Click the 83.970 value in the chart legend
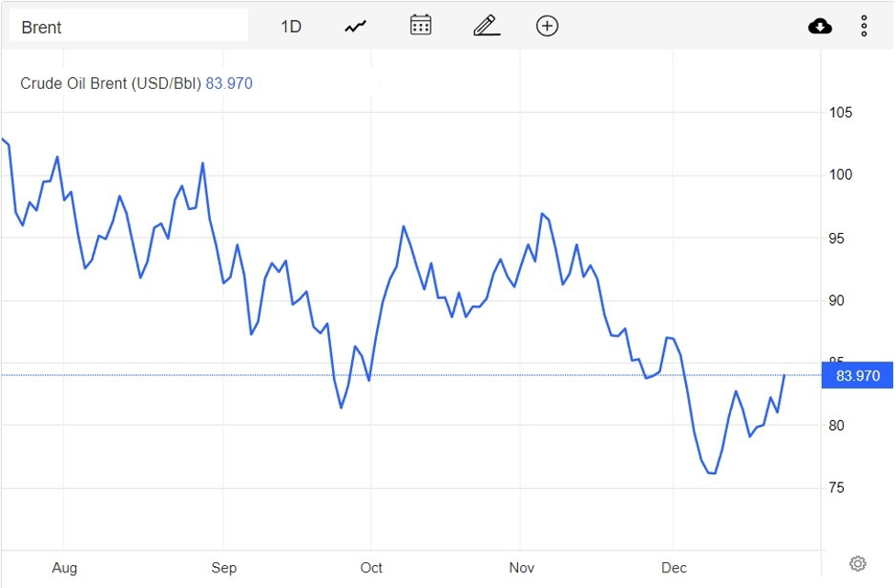Viewport: 896px width, 588px height. coord(229,83)
